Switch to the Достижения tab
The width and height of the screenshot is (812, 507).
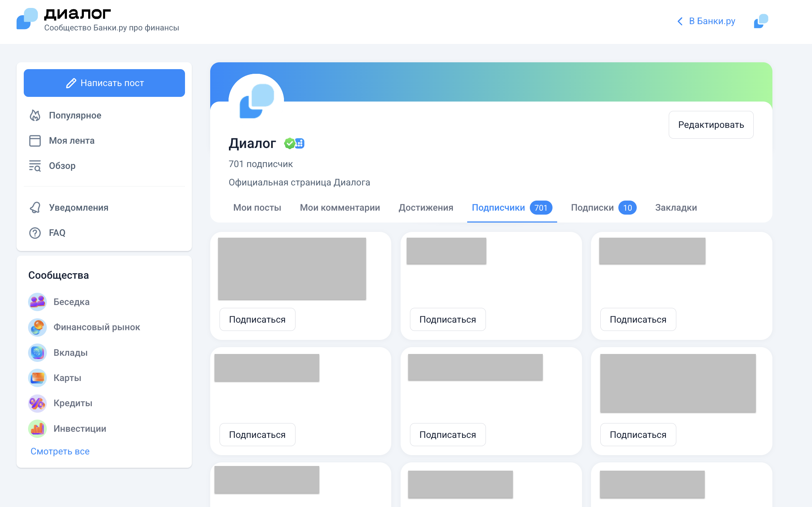(426, 208)
